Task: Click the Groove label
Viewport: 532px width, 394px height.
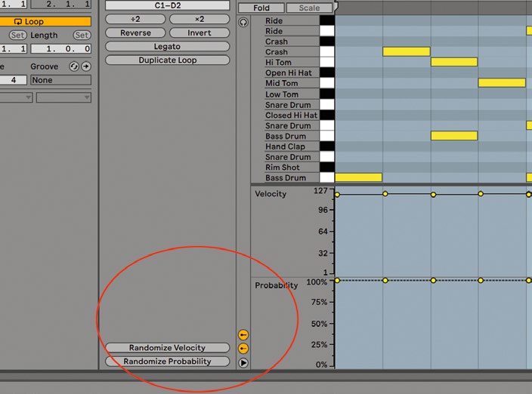Action: pos(44,66)
